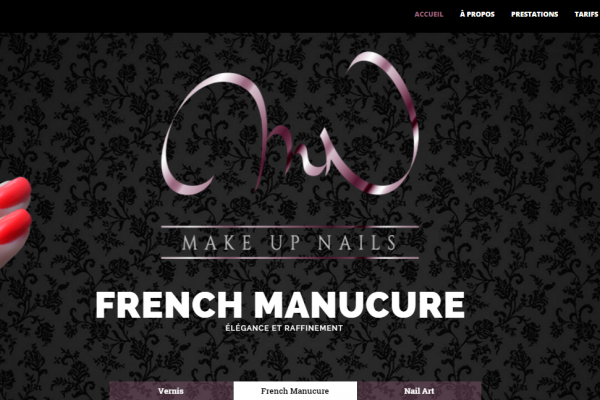Select the French Manucure tab
The image size is (600, 400).
point(295,391)
